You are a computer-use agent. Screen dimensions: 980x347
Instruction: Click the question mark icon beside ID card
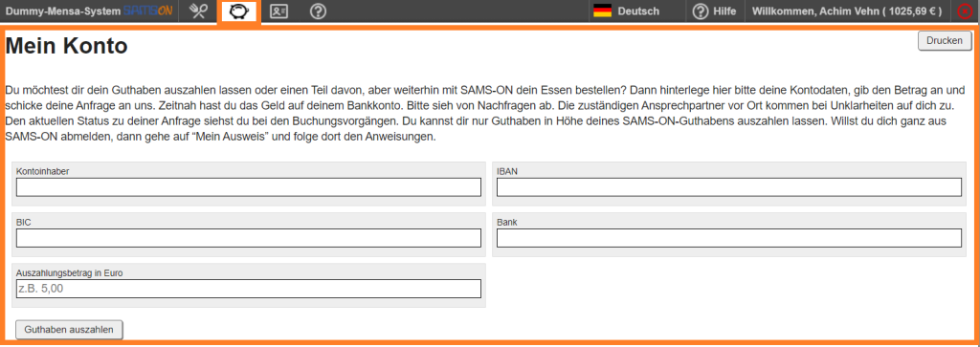[318, 11]
